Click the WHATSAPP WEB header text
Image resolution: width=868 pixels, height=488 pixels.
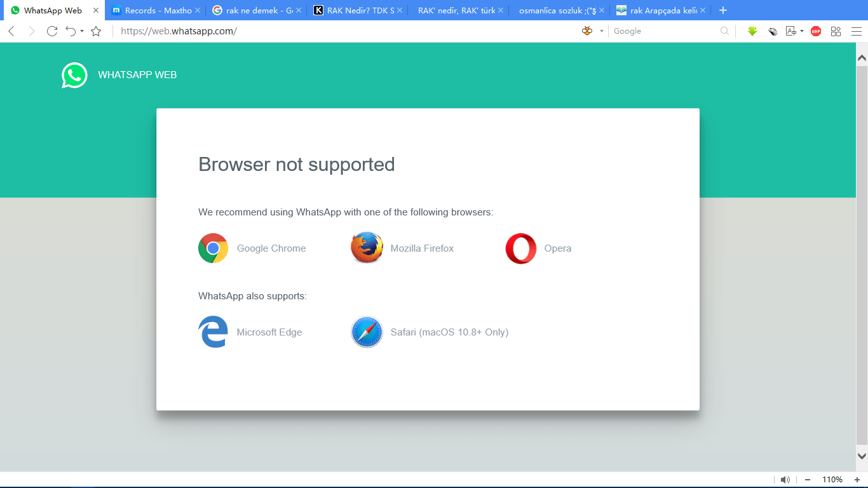pyautogui.click(x=137, y=75)
